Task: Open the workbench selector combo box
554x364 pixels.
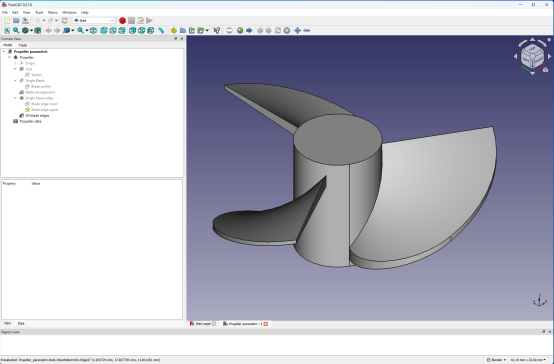Action: 93,20
